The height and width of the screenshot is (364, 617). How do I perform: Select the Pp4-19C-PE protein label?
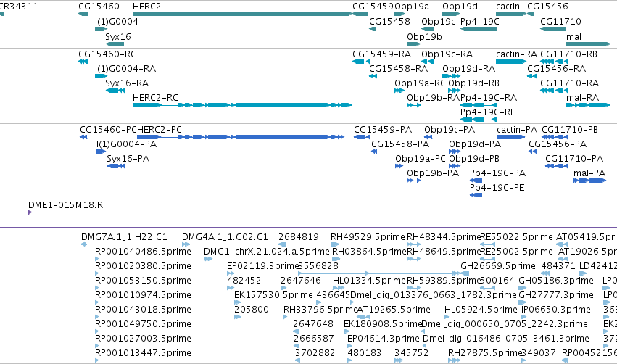tap(497, 188)
